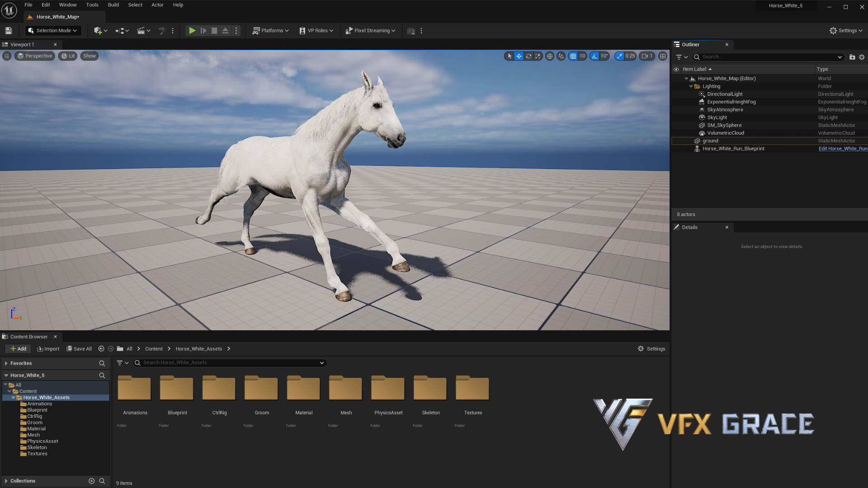Select the scale transform tool
The width and height of the screenshot is (868, 488).
point(538,56)
